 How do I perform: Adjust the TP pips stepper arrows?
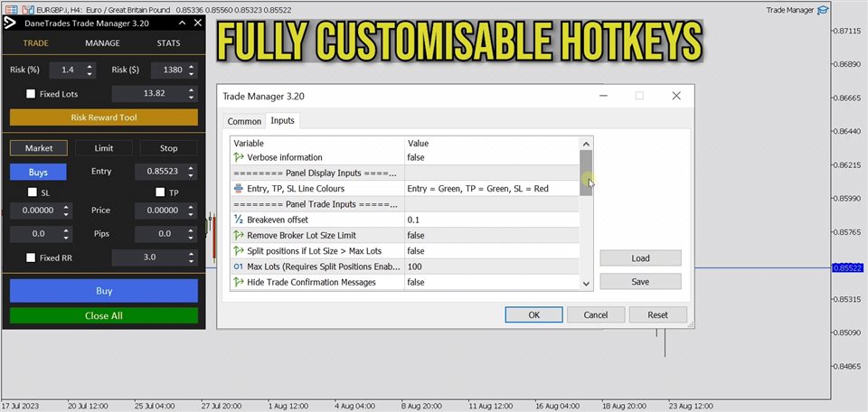192,234
